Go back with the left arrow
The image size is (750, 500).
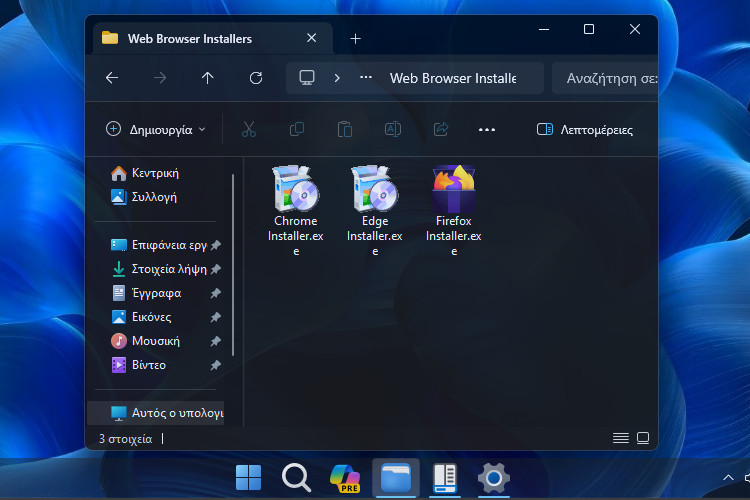(x=112, y=78)
